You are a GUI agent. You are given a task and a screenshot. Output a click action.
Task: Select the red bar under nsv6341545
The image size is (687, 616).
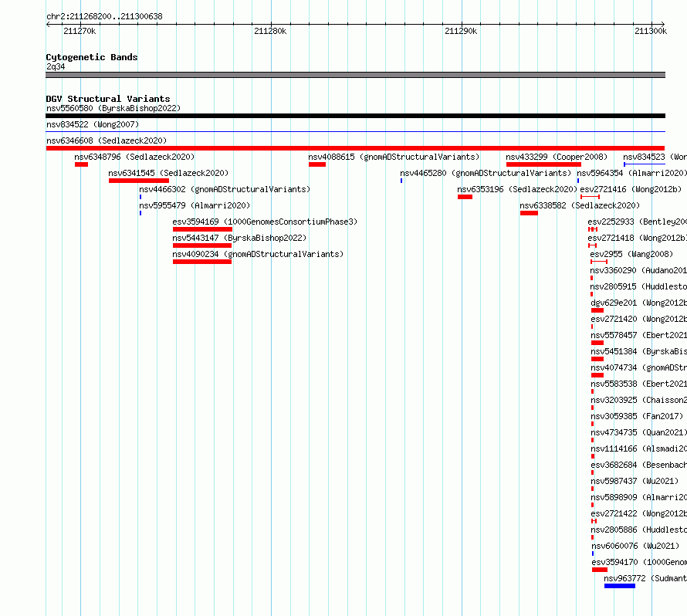click(139, 181)
